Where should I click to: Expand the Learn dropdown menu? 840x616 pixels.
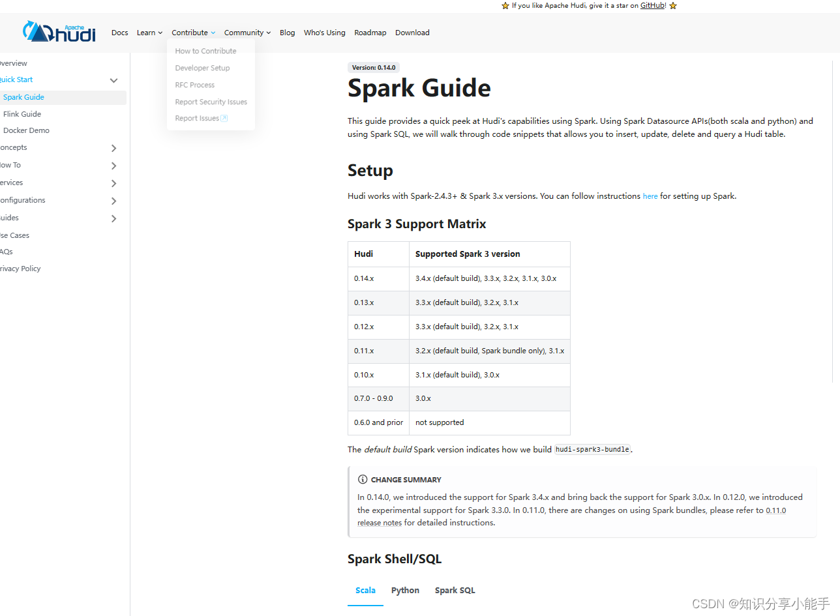click(x=149, y=33)
